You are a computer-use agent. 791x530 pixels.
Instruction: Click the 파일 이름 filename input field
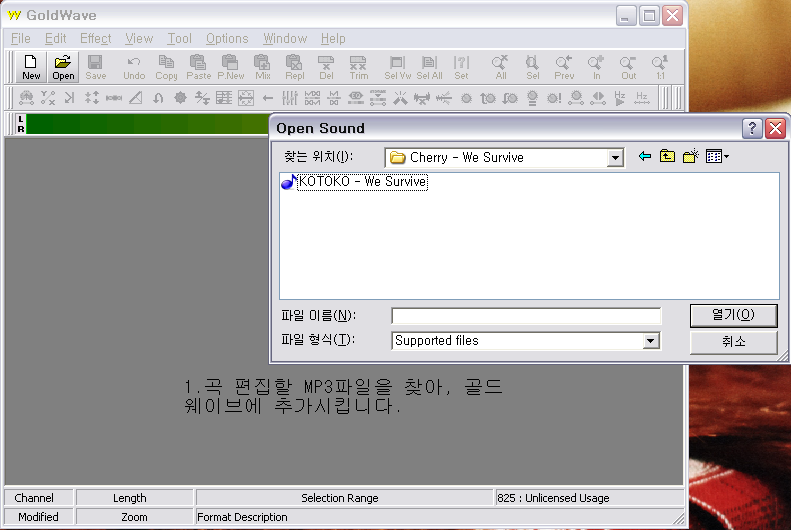pyautogui.click(x=526, y=316)
